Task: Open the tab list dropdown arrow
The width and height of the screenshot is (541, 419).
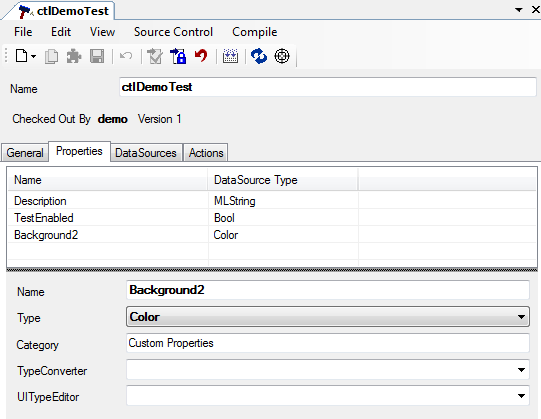Action: [519, 10]
